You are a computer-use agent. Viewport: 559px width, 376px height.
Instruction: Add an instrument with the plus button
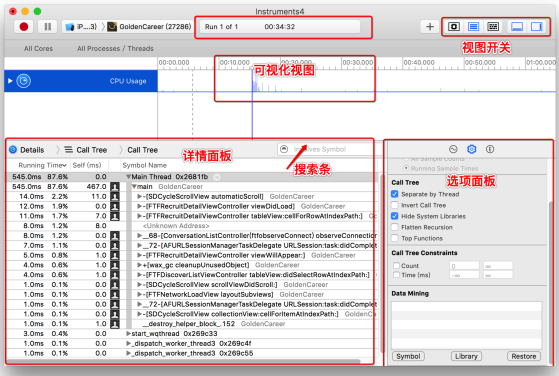click(x=430, y=27)
